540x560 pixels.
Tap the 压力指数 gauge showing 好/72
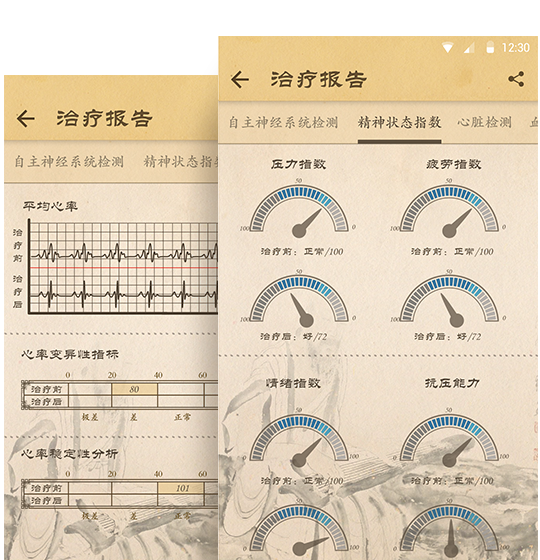tap(299, 301)
